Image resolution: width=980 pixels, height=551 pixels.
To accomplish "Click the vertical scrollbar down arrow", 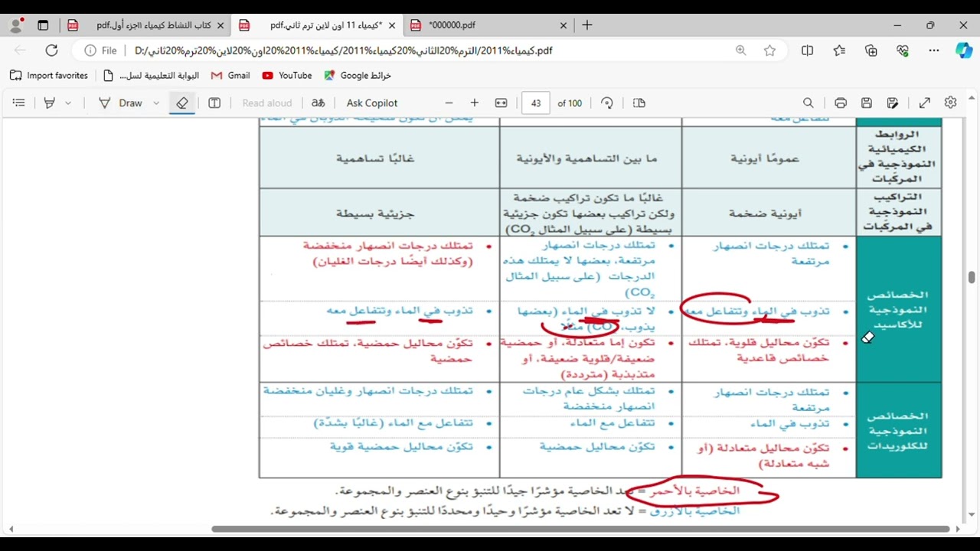I will 972,516.
